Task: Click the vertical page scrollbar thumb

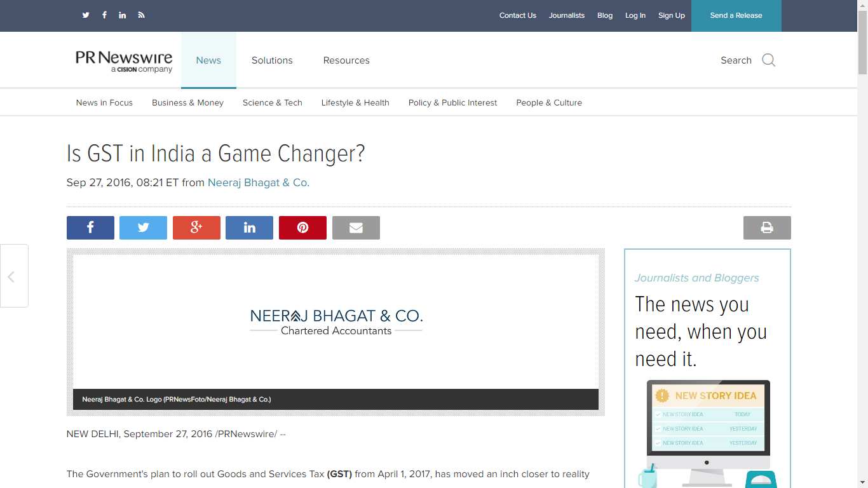Action: click(x=862, y=43)
